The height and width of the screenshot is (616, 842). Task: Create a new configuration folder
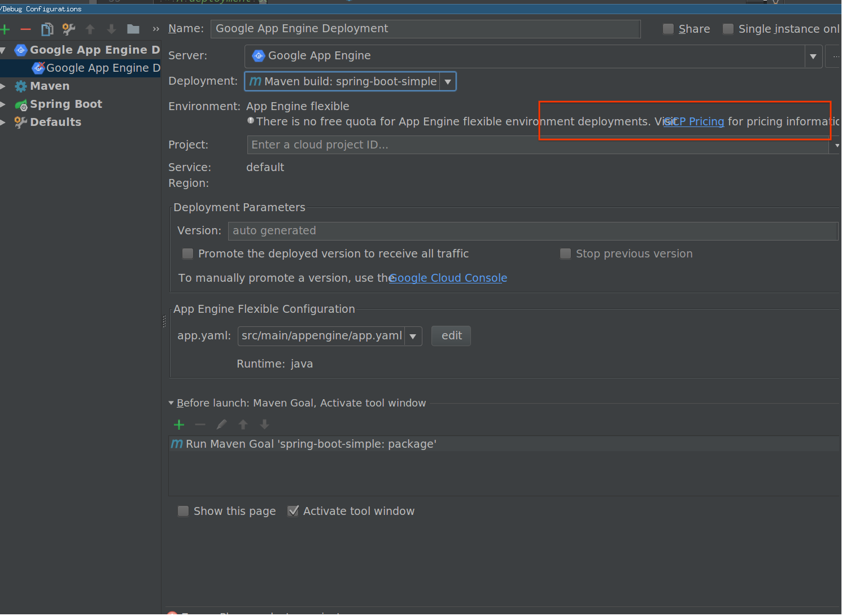[133, 29]
